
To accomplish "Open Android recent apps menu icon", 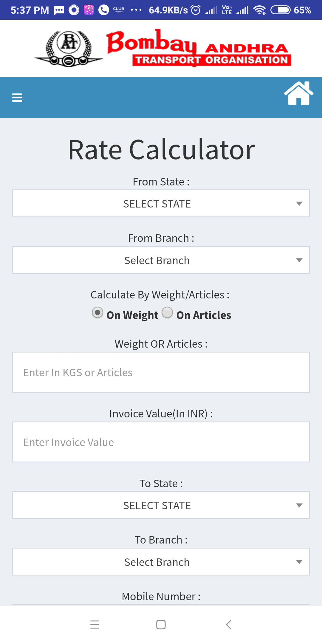I will click(95, 624).
